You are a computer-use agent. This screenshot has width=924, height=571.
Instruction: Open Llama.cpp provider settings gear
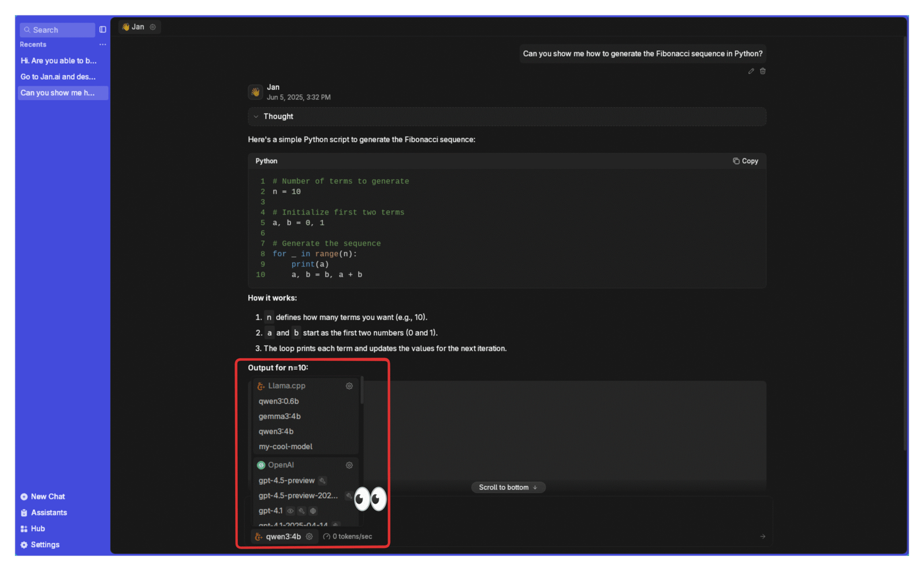tap(349, 386)
